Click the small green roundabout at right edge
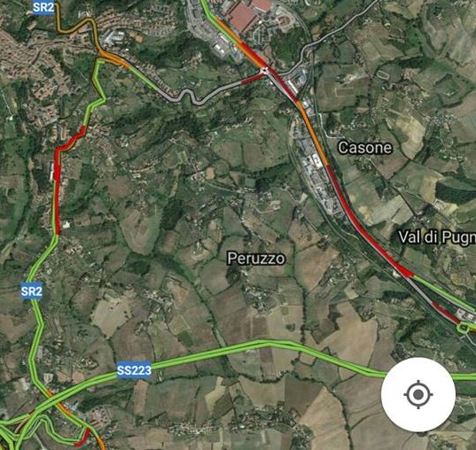 (x=464, y=328)
